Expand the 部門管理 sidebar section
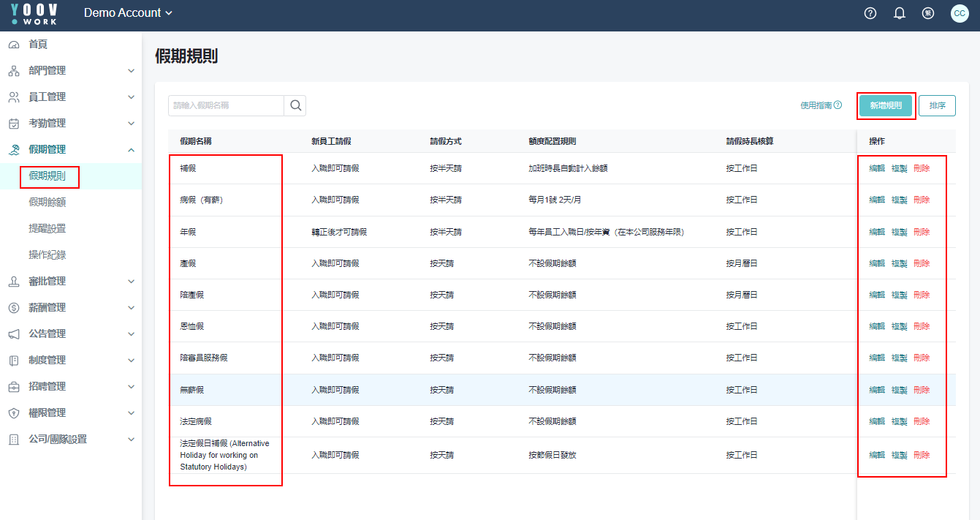Screen dimensions: 980x520 point(131,71)
